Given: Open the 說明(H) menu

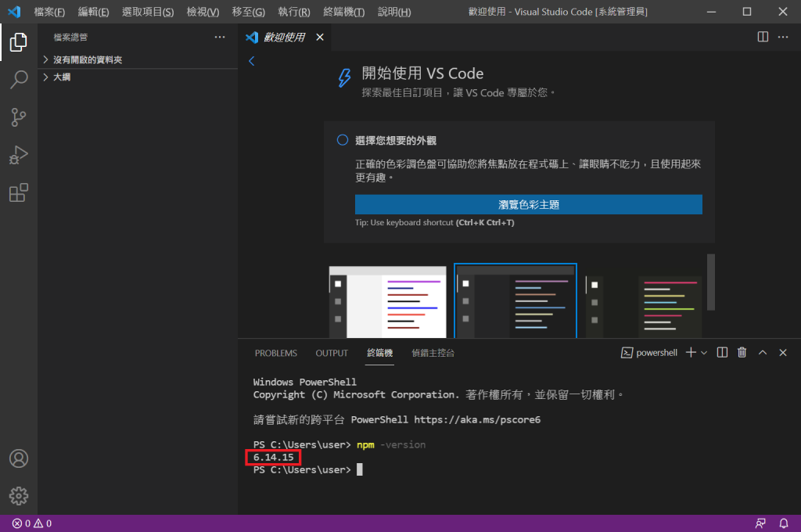Looking at the screenshot, I should pyautogui.click(x=394, y=12).
